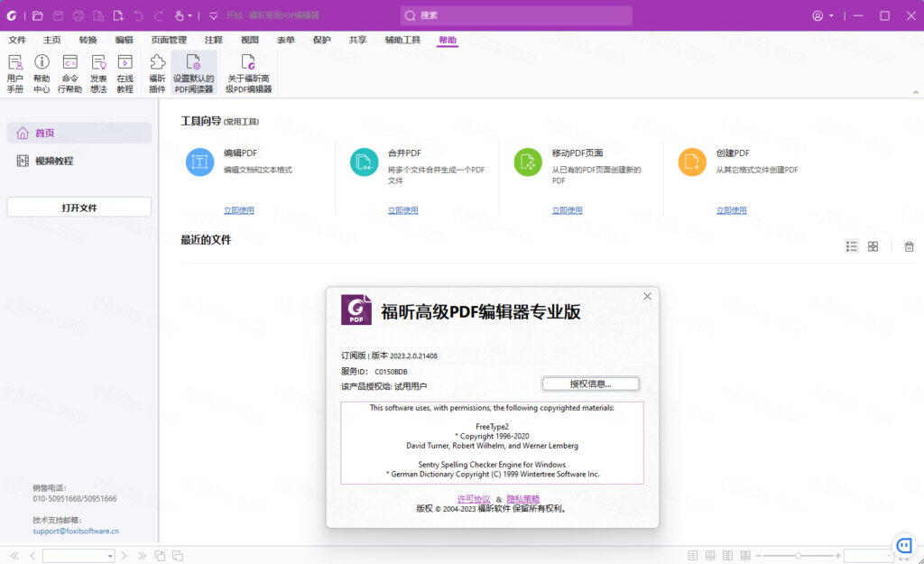Open the page number combo box dropdown
Viewport: 924px width, 564px height.
point(109,555)
